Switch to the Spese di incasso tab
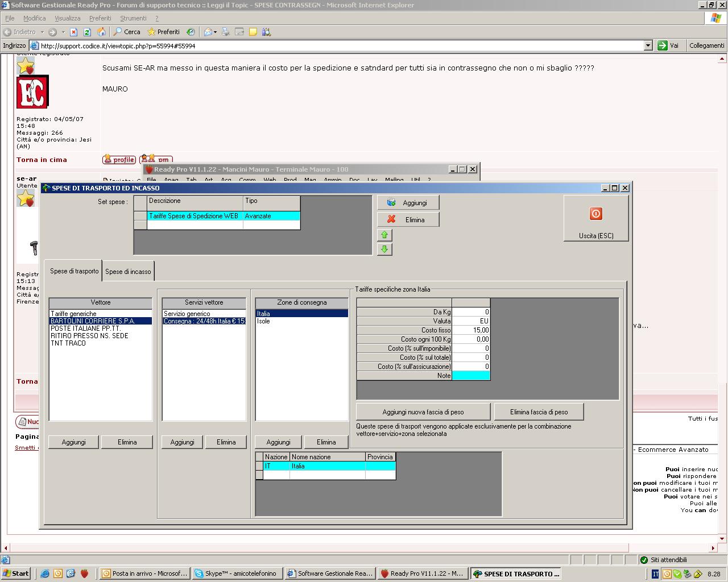Screen dimensions: 728x582 (x=128, y=272)
